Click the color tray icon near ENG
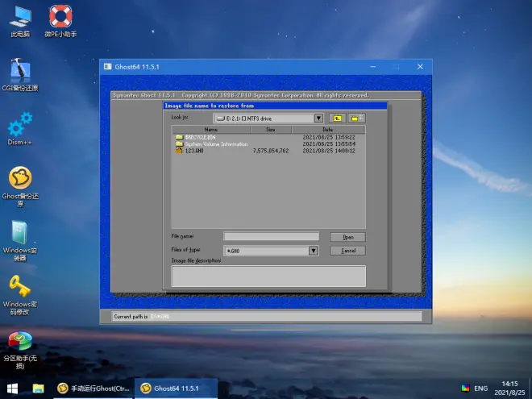This screenshot has height=399, width=532. (466, 389)
